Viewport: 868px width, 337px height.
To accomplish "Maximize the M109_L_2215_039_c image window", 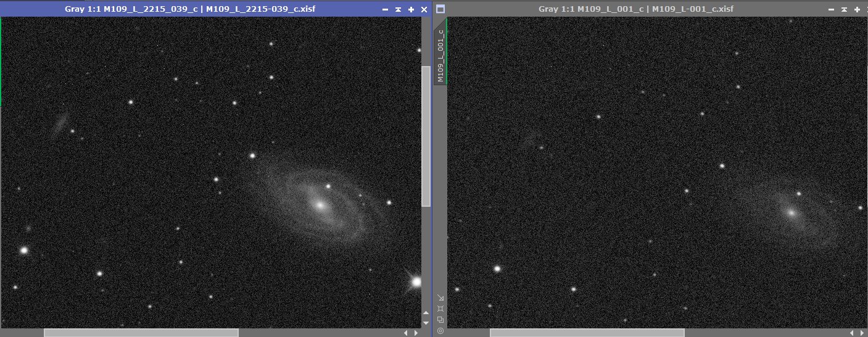I will point(411,10).
